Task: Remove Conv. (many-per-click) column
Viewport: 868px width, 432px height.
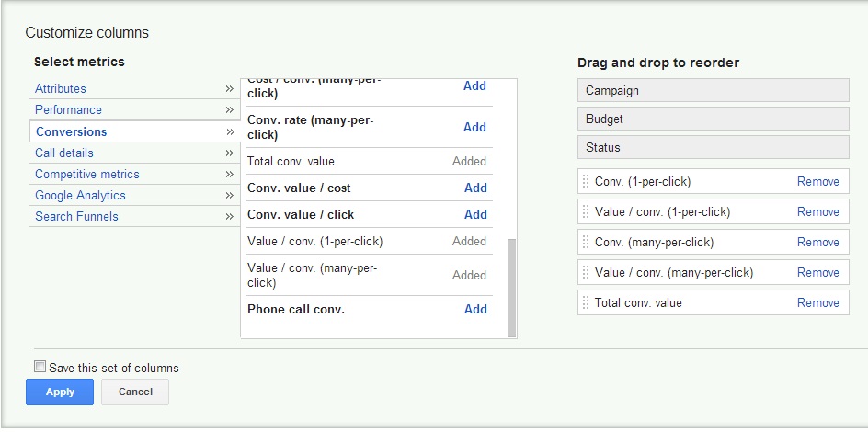Action: coord(817,243)
